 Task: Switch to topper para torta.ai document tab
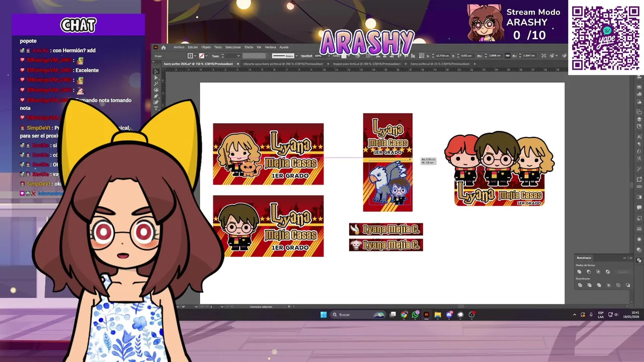coord(367,64)
